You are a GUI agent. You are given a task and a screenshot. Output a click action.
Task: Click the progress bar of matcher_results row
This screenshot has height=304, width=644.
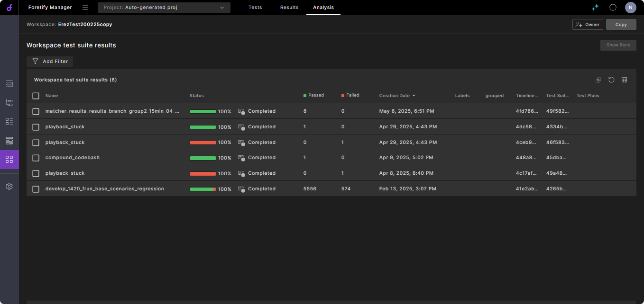coord(203,112)
